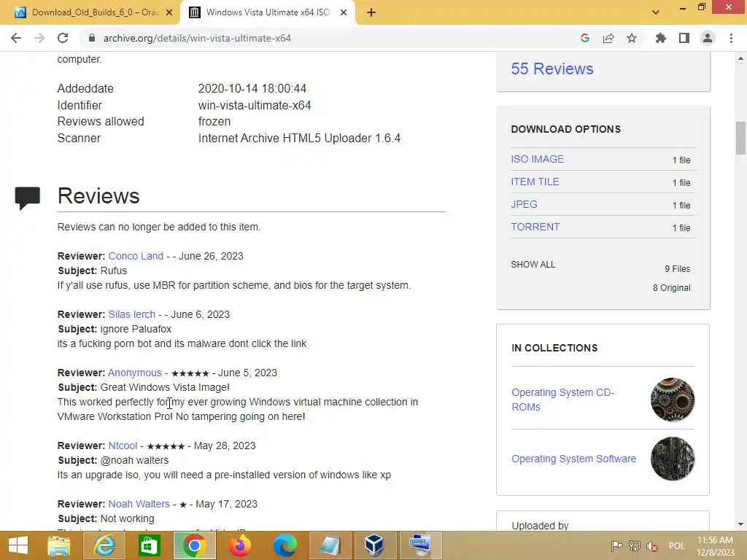The height and width of the screenshot is (560, 747).
Task: Click the Chrome taskbar icon
Action: point(194,545)
